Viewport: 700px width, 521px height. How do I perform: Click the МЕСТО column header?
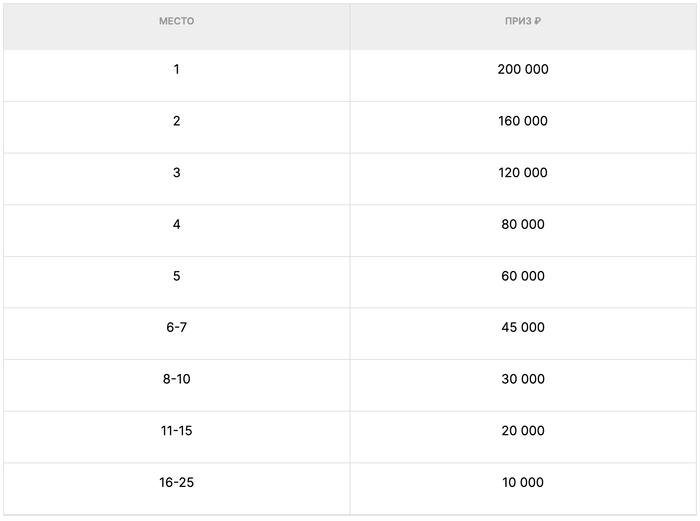click(176, 21)
